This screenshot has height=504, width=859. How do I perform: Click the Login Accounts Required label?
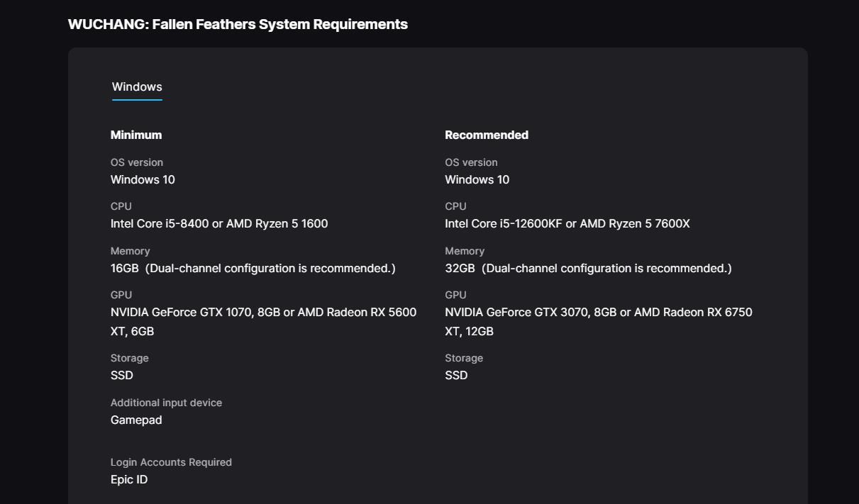point(171,462)
